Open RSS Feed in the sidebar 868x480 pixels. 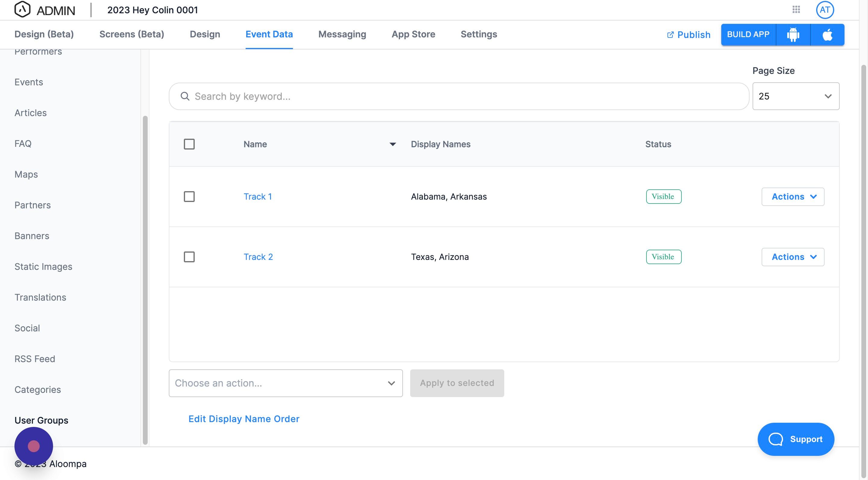point(35,359)
